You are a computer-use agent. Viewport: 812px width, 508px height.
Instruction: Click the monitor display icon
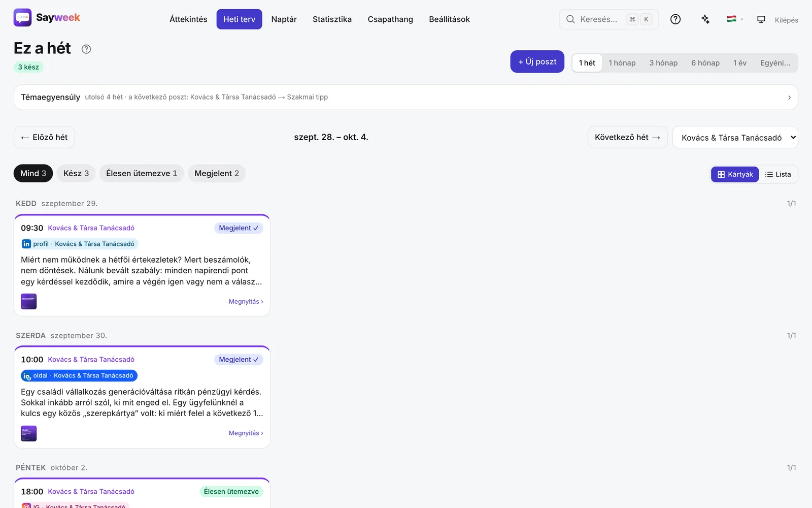click(761, 19)
